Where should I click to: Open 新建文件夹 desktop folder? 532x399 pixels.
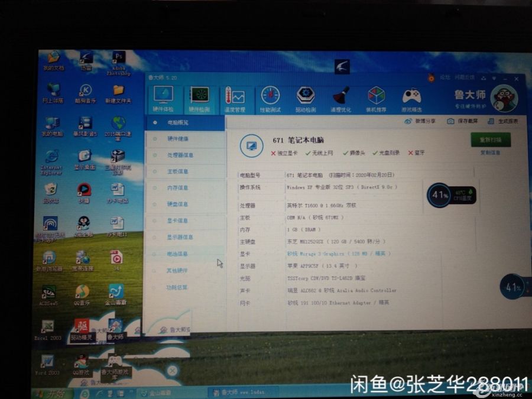(118, 94)
